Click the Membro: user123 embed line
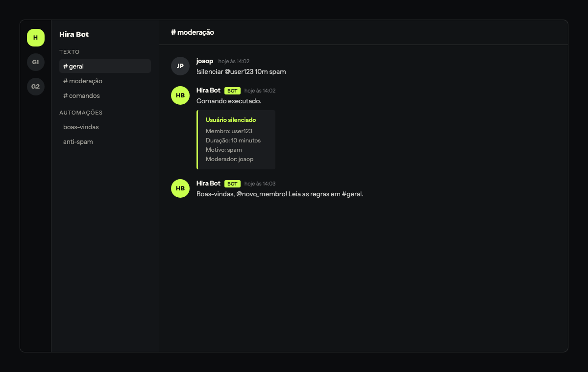The height and width of the screenshot is (372, 588). pos(229,131)
